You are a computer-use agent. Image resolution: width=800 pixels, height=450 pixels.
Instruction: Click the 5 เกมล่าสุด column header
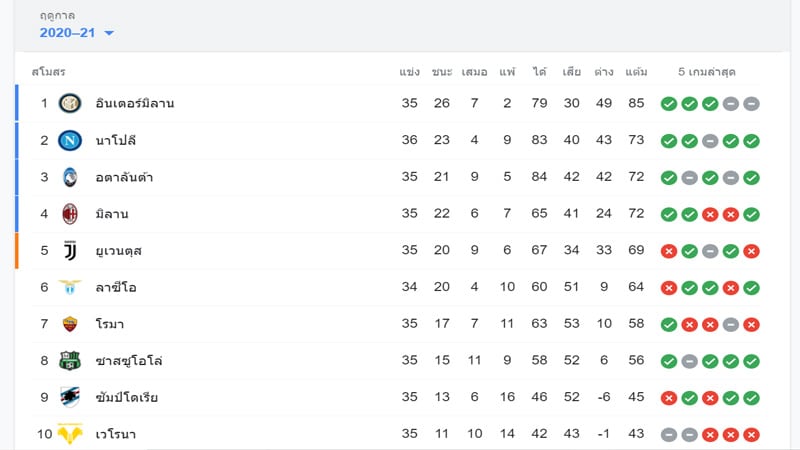[x=707, y=72]
